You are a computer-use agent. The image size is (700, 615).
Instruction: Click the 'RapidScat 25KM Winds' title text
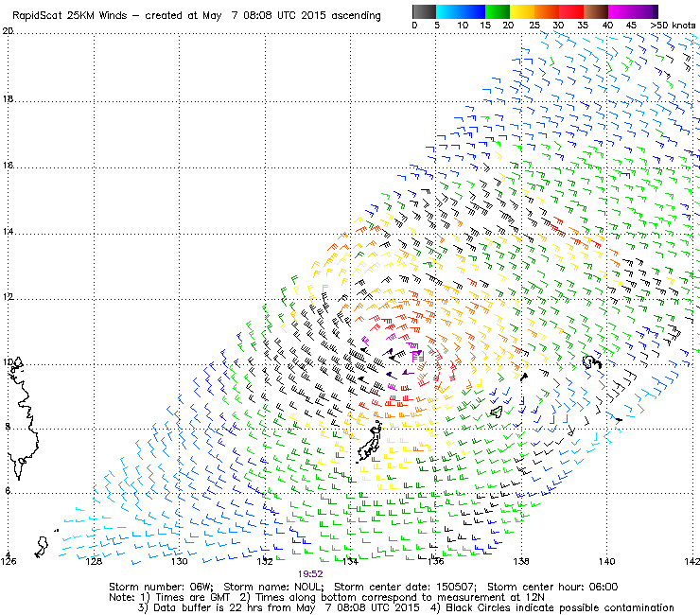coord(70,16)
